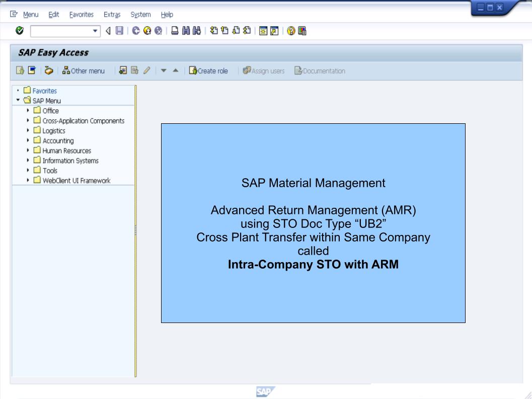Click the Other menu button
Screen dimensions: 532x399
click(x=84, y=70)
